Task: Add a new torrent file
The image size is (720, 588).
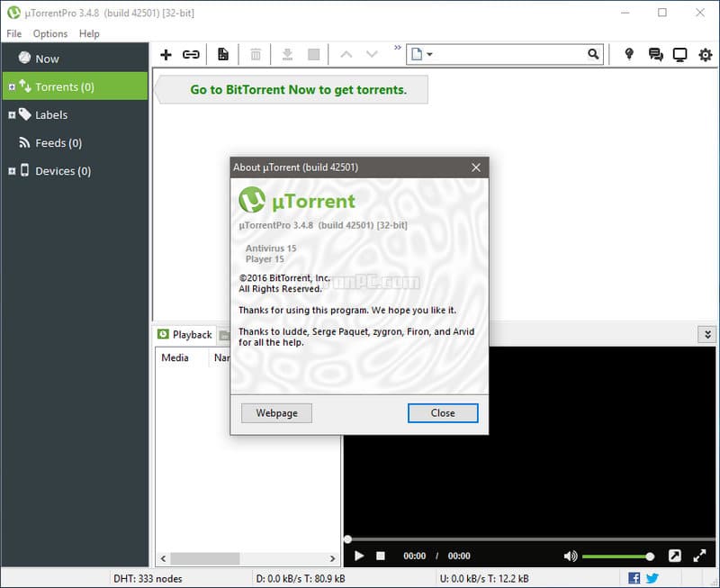Action: coord(166,54)
